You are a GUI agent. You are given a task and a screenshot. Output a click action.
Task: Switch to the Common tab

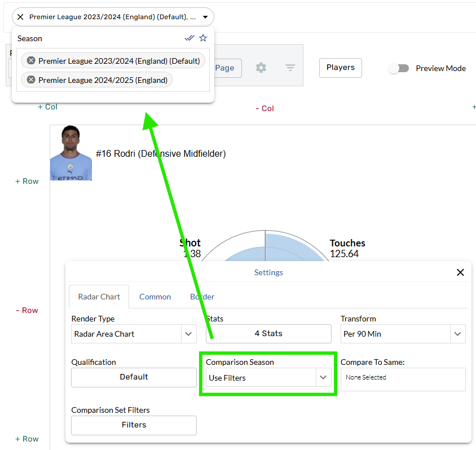pyautogui.click(x=155, y=297)
